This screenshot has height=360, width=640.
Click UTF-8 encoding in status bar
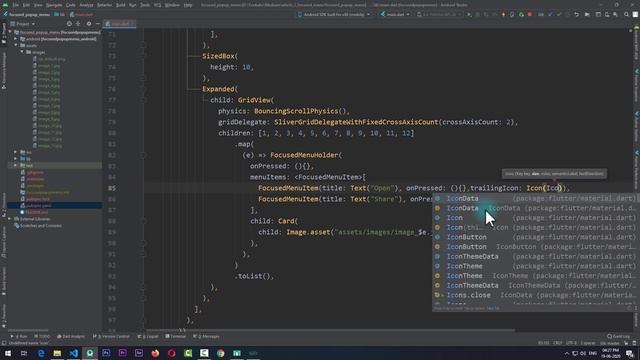point(571,343)
